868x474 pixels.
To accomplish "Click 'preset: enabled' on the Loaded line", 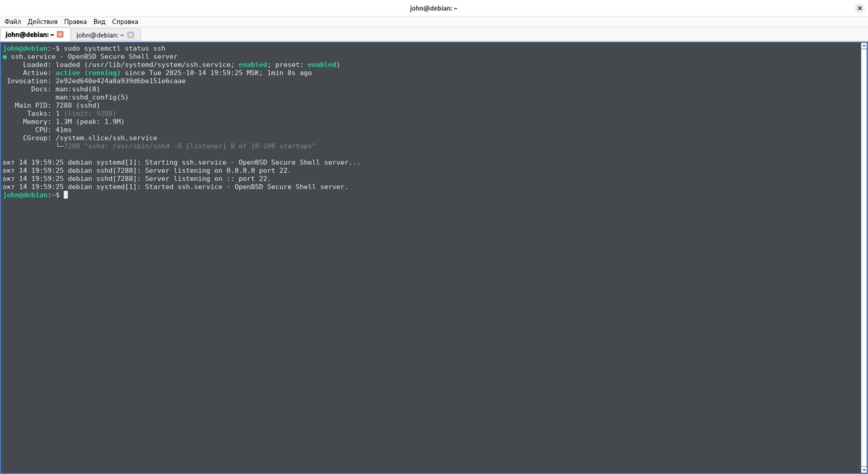I will [305, 64].
